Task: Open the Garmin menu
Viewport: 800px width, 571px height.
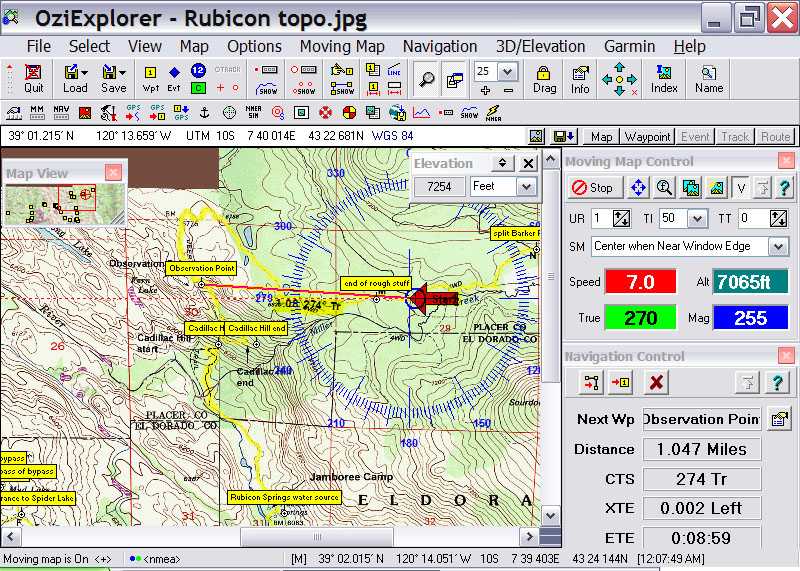Action: (629, 46)
